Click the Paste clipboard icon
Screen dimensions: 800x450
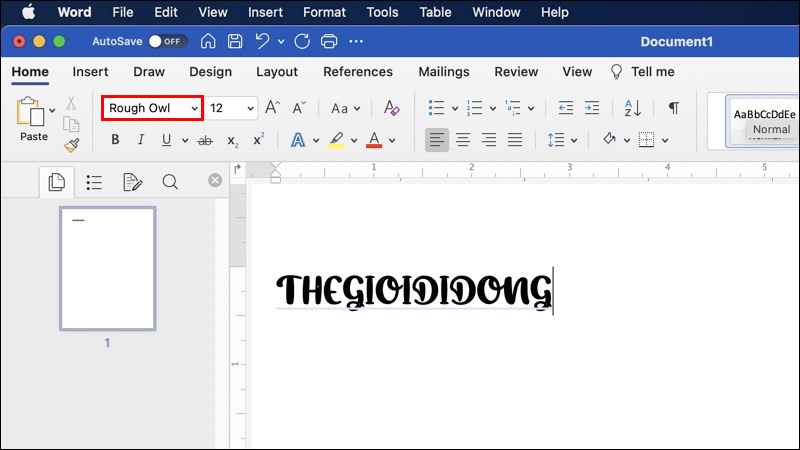pyautogui.click(x=30, y=111)
